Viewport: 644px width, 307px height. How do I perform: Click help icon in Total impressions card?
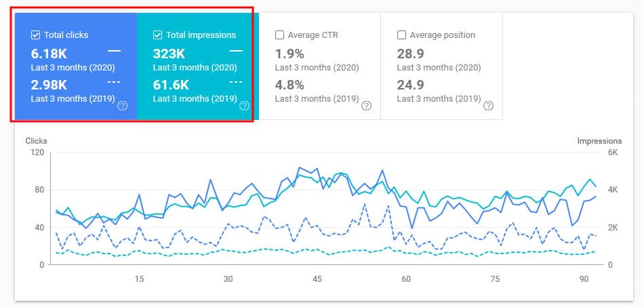tap(244, 106)
